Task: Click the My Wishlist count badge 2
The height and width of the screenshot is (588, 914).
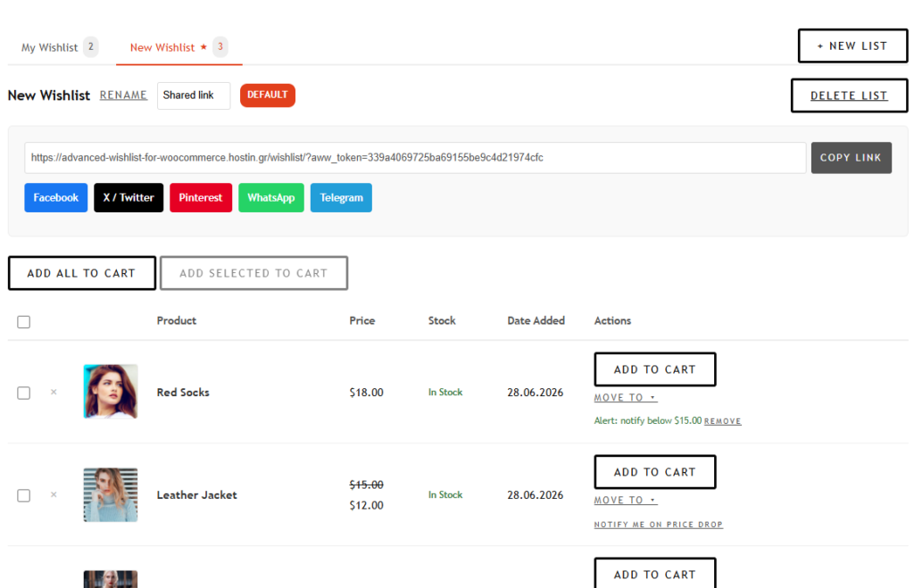Action: pyautogui.click(x=91, y=46)
